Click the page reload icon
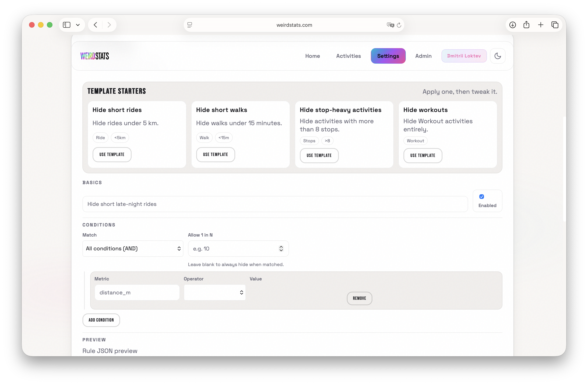The width and height of the screenshot is (588, 385). (399, 25)
